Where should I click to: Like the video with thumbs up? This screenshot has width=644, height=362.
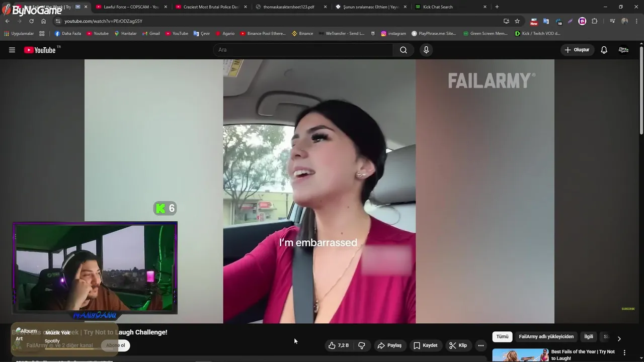point(339,345)
